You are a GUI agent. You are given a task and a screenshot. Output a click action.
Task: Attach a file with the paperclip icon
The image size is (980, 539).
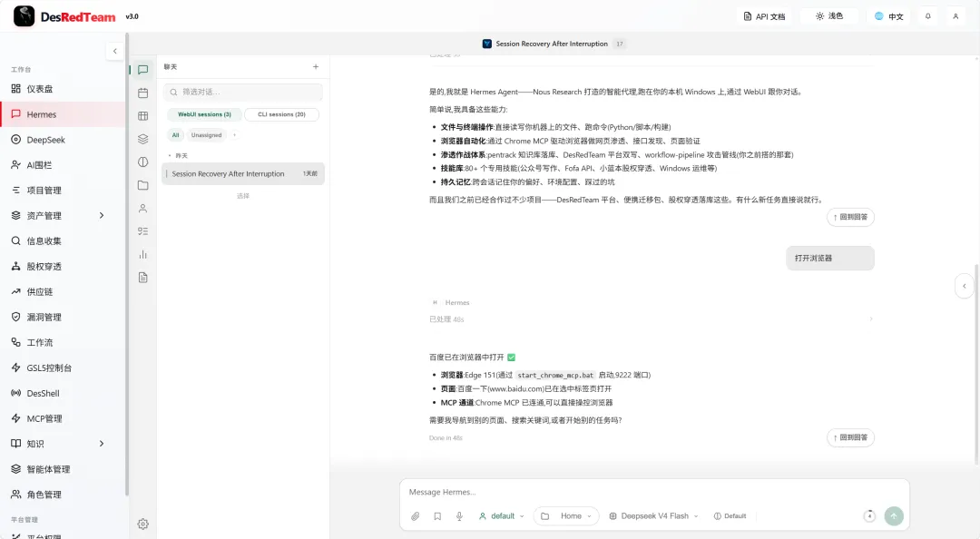tap(415, 516)
